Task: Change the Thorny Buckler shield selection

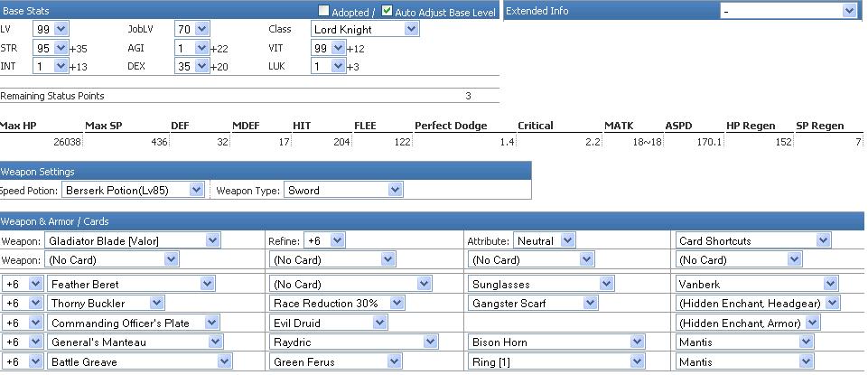Action: coord(106,303)
